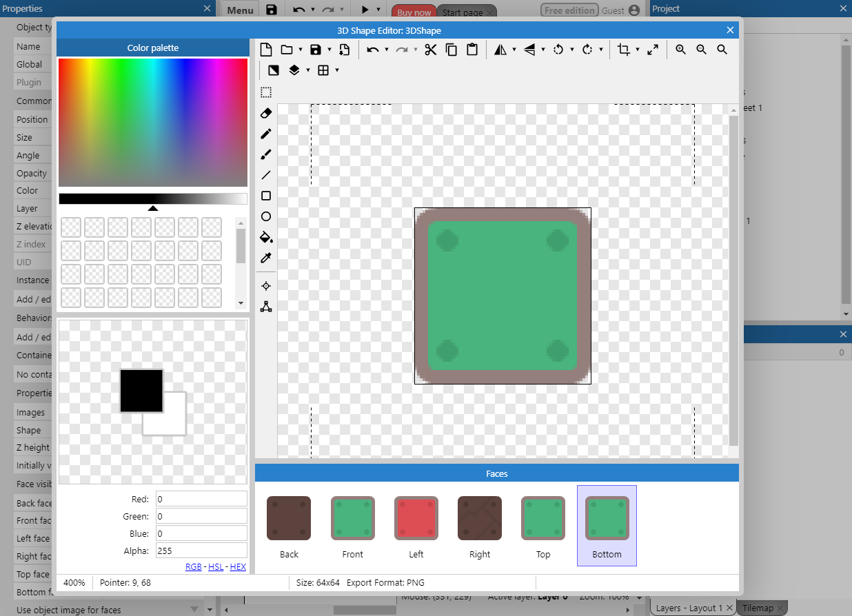Select the Brush tool
This screenshot has height=616, width=852.
266,154
